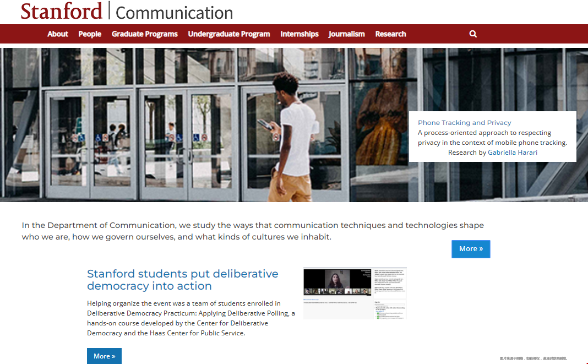Click the More button below department intro
The image size is (588, 364).
click(x=471, y=249)
